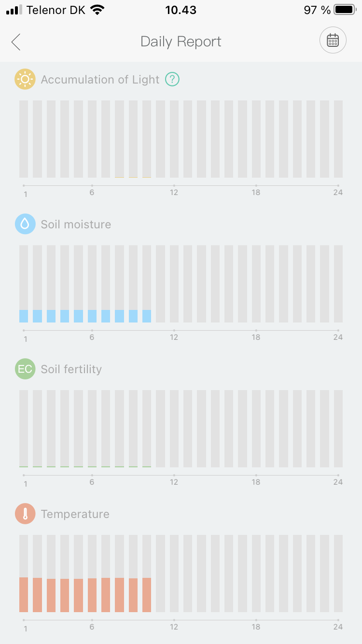The height and width of the screenshot is (644, 362).
Task: Tap the Temperature heading
Action: click(x=75, y=514)
